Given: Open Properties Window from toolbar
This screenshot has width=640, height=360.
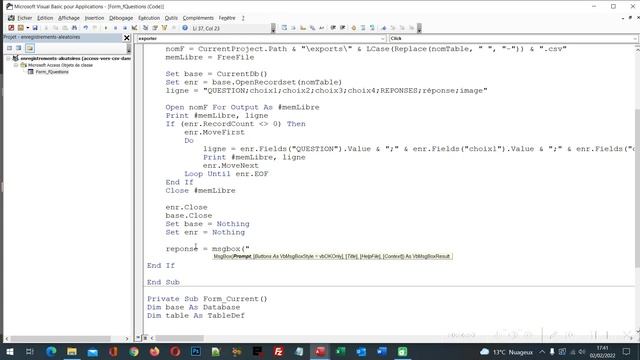Looking at the screenshot, I should point(155,28).
